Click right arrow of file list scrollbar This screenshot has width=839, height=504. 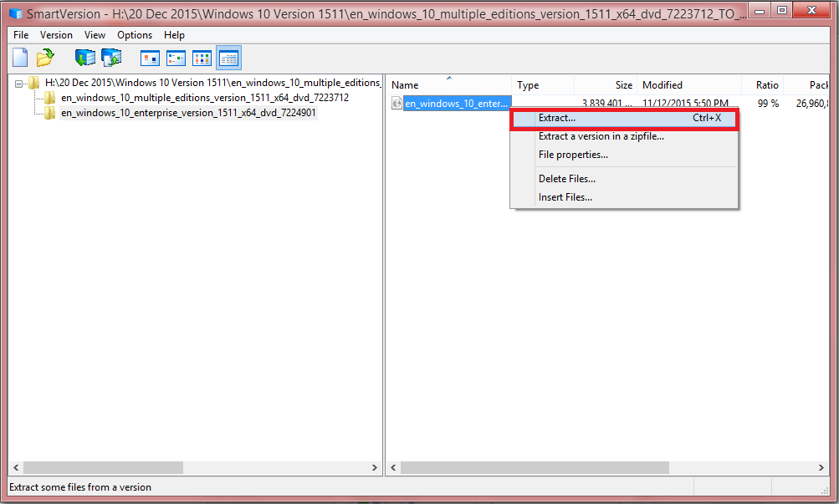[821, 468]
